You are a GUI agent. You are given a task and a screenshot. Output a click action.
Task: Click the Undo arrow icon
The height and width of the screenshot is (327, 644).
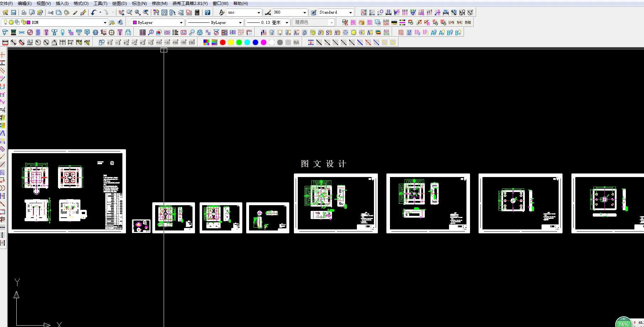[x=94, y=12]
